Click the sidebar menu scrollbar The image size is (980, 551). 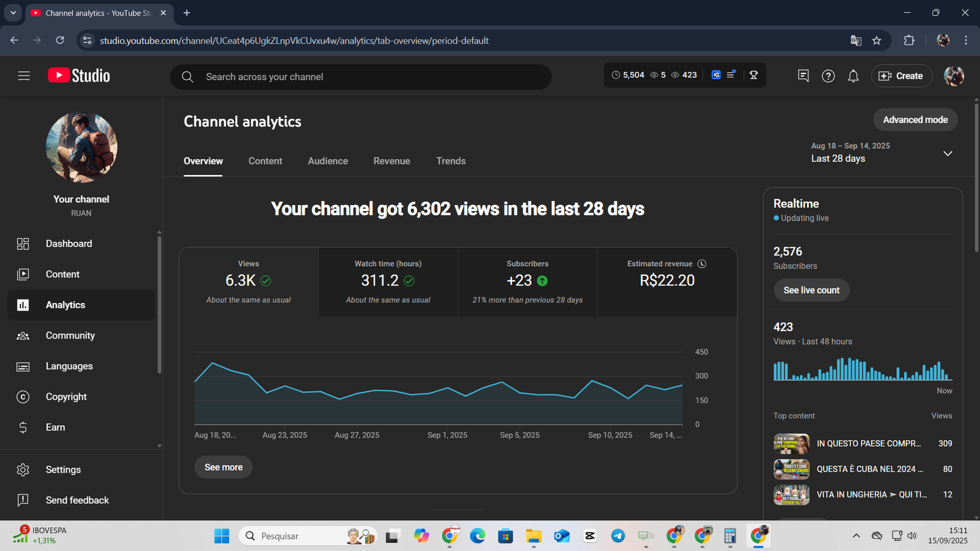click(x=159, y=304)
